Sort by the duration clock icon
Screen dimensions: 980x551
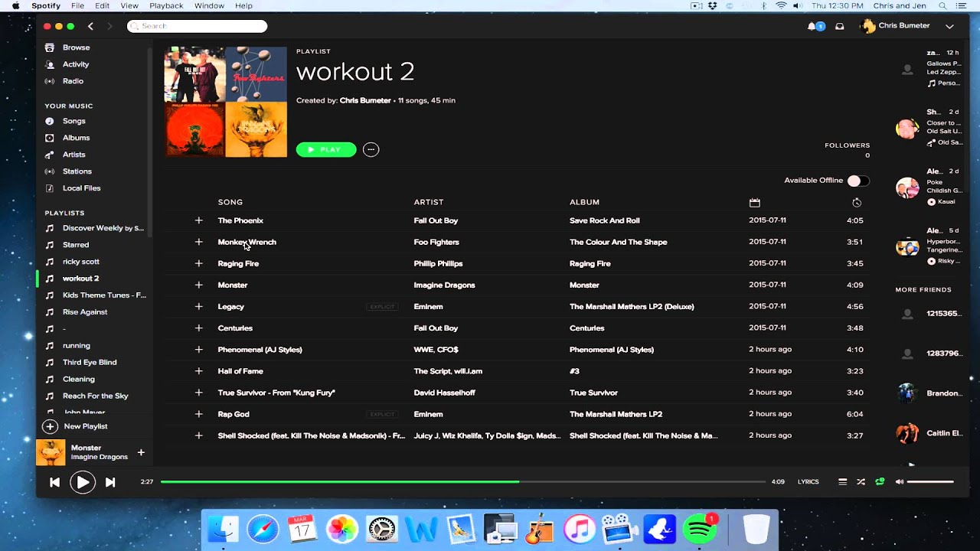point(857,203)
